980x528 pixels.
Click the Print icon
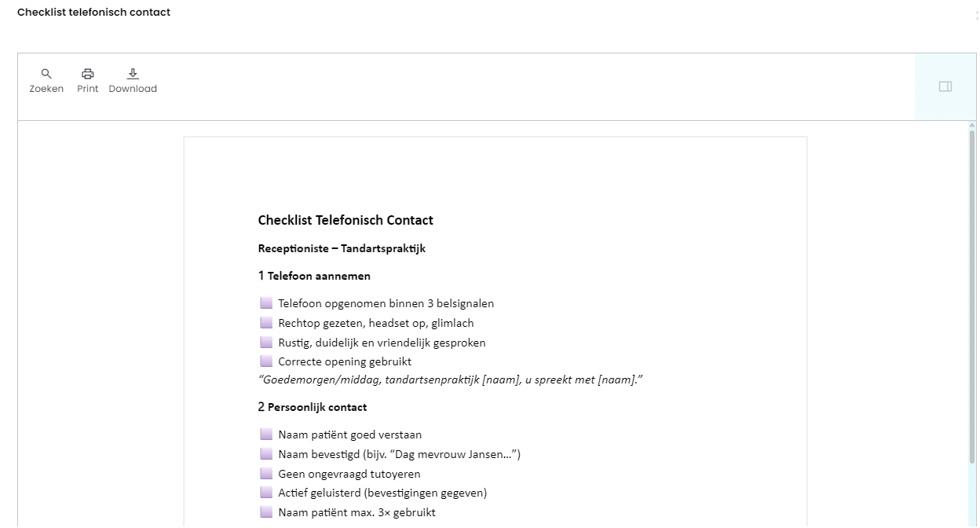pyautogui.click(x=88, y=81)
